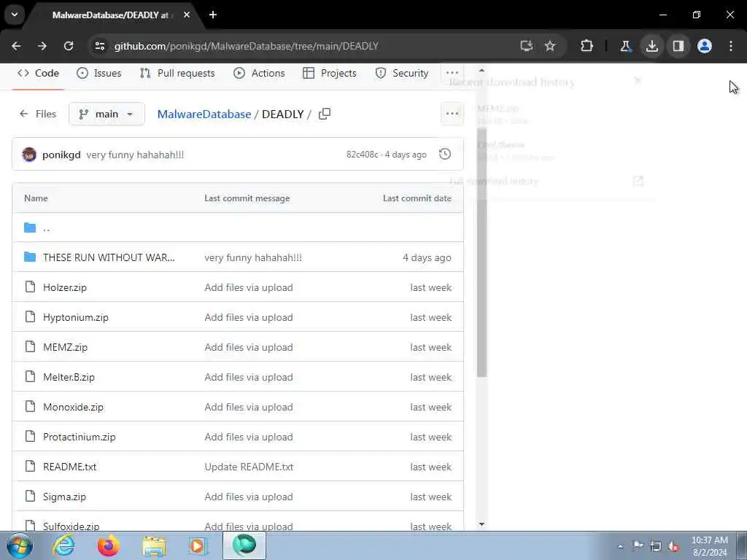Open THESE RUN WITHOUT WAR... folder
The image size is (747, 560).
point(109,257)
